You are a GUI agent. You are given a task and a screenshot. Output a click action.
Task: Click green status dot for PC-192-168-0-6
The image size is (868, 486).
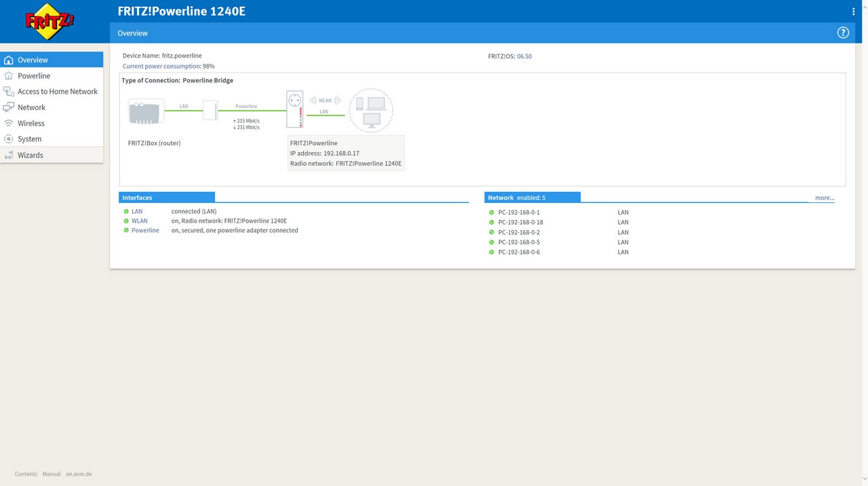492,253
